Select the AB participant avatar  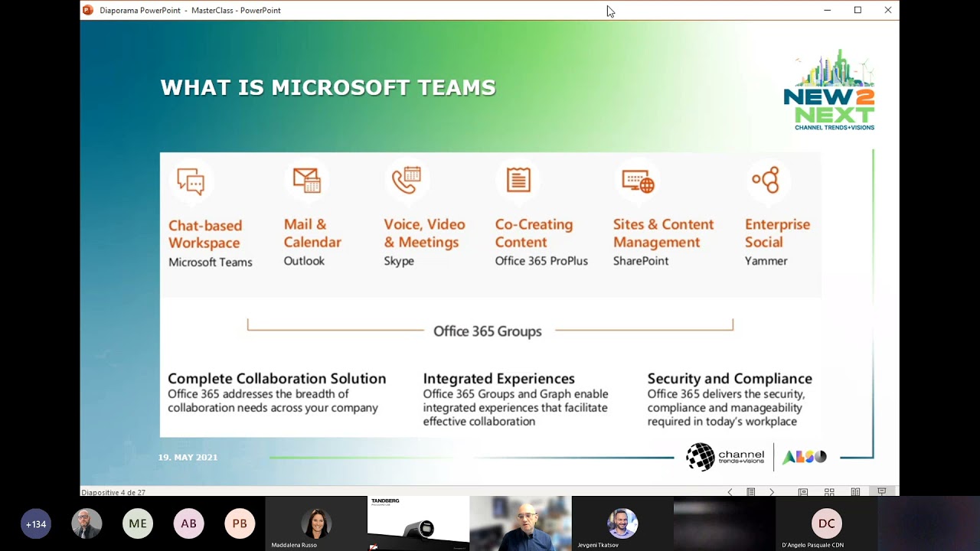(x=188, y=523)
